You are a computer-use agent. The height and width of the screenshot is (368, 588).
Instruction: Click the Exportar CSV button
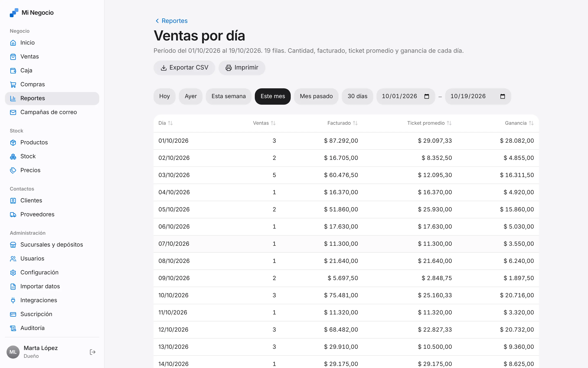pos(184,68)
